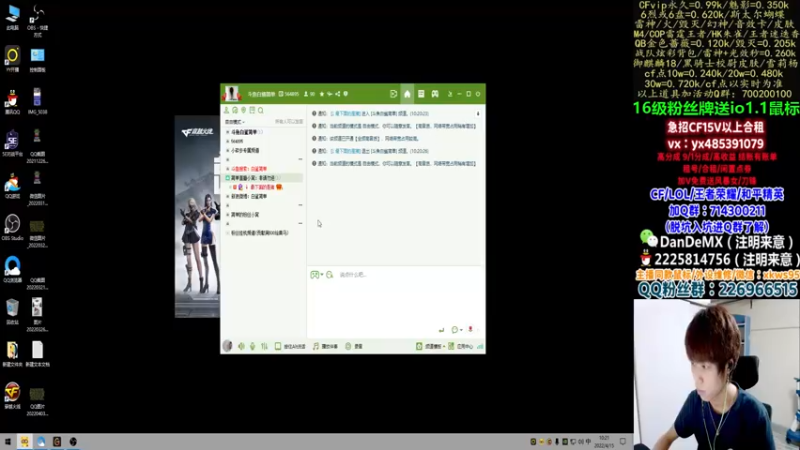800x450 pixels.
Task: Click the recording button in the bottom toolbar
Action: [354, 346]
